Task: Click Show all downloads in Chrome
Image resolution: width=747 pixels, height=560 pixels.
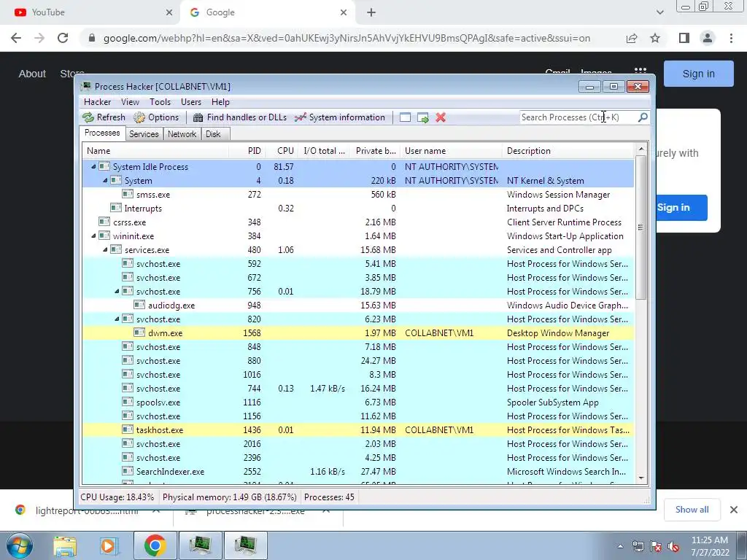Action: [x=692, y=510]
